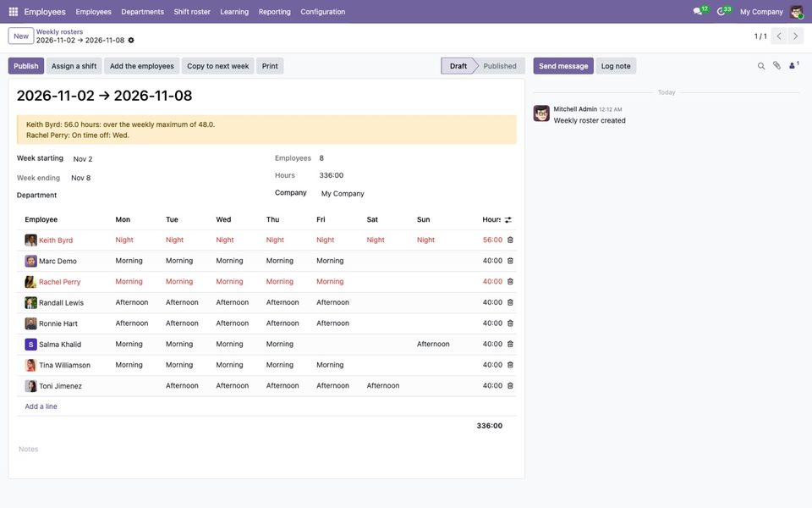Expand the Configuration menu
This screenshot has width=812, height=508.
pos(322,11)
